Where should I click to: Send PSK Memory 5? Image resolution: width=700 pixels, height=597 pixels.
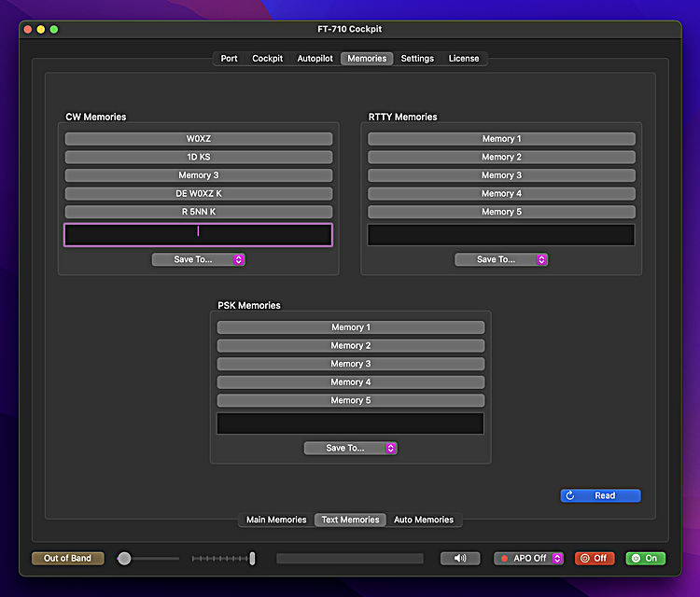click(351, 401)
